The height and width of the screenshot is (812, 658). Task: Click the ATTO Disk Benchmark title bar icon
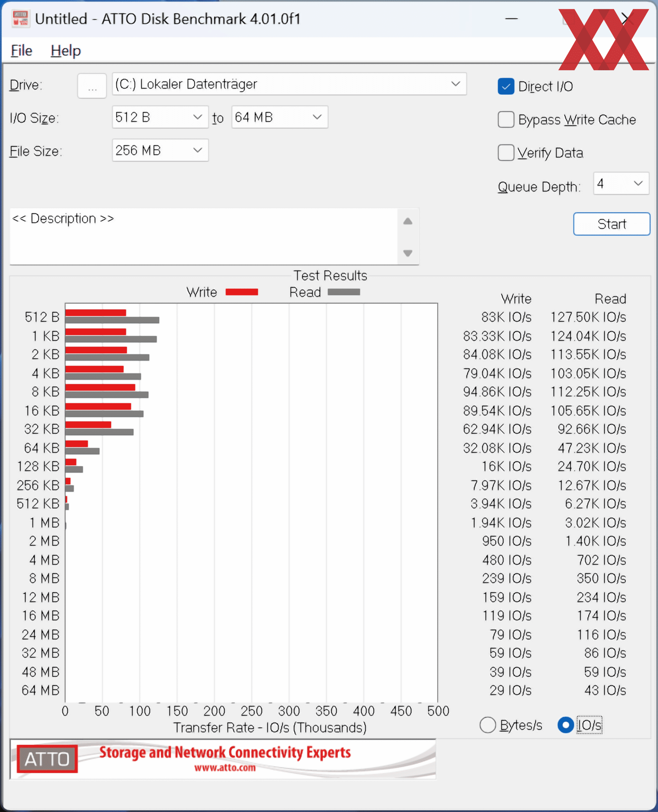(x=21, y=19)
